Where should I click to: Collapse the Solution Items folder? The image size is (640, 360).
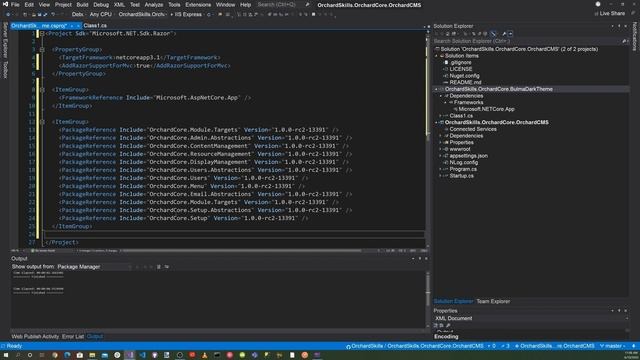[x=436, y=56]
